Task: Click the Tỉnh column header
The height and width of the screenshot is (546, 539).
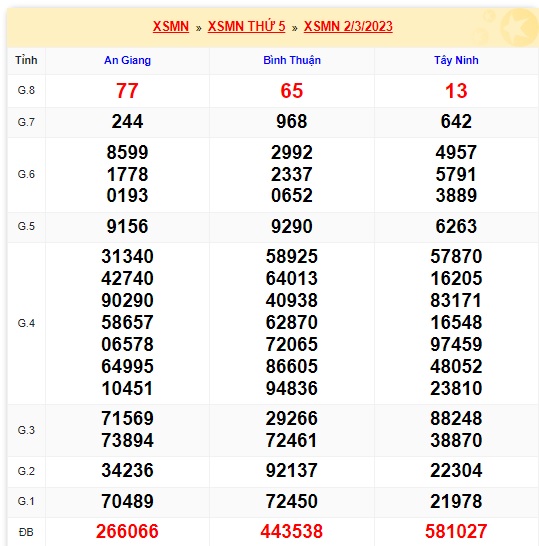Action: click(x=26, y=60)
